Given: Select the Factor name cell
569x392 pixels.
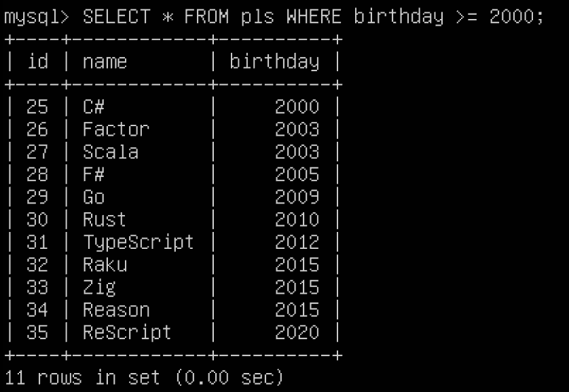Looking at the screenshot, I should [x=115, y=130].
